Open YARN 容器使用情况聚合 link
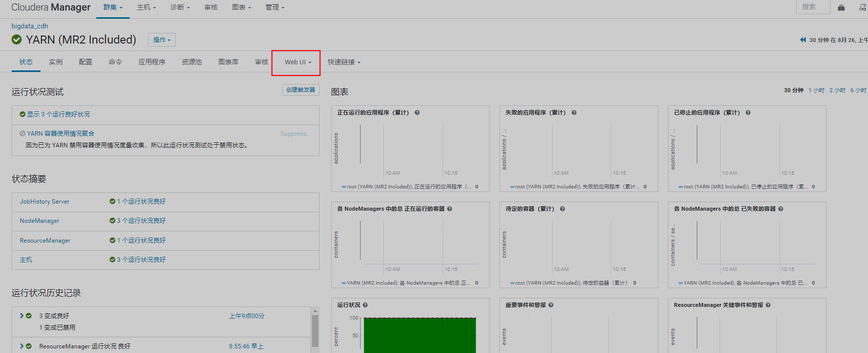 (61, 134)
